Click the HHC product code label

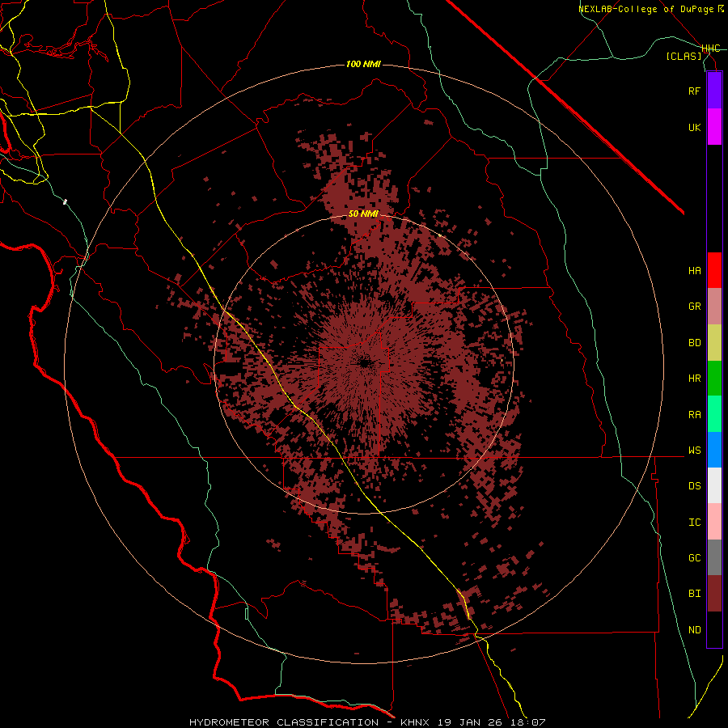711,49
